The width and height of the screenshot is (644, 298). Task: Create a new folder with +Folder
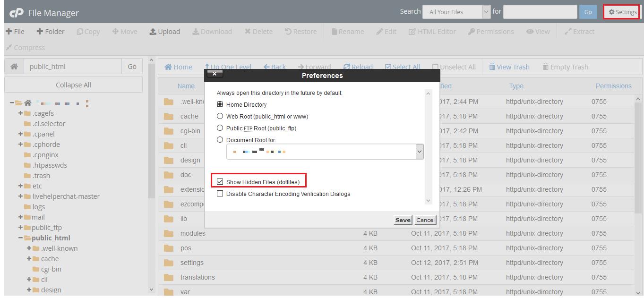point(51,32)
